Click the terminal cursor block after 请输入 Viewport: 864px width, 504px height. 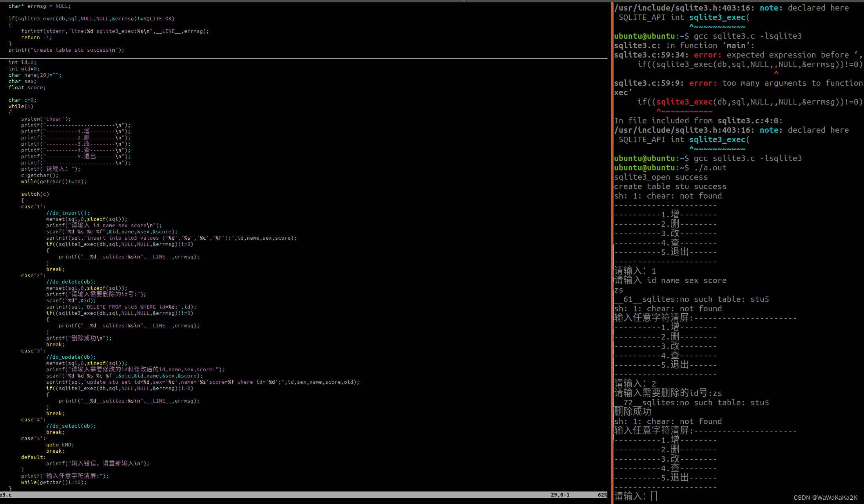click(654, 496)
